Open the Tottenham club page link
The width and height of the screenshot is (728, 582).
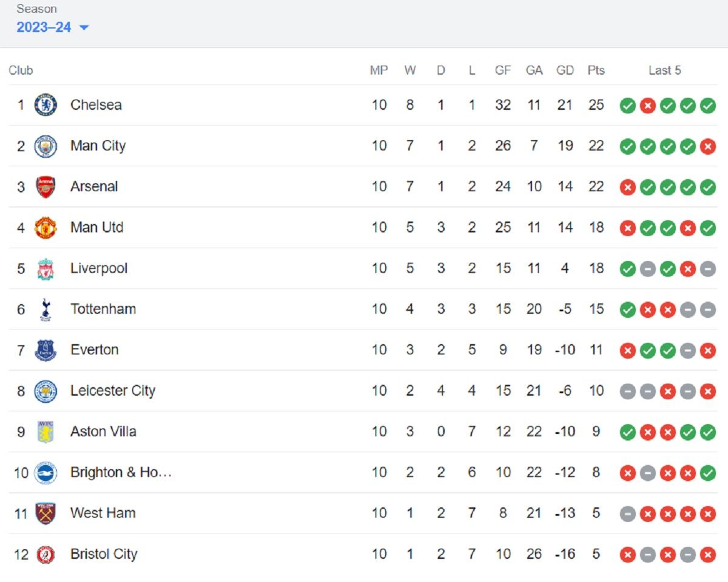point(103,309)
